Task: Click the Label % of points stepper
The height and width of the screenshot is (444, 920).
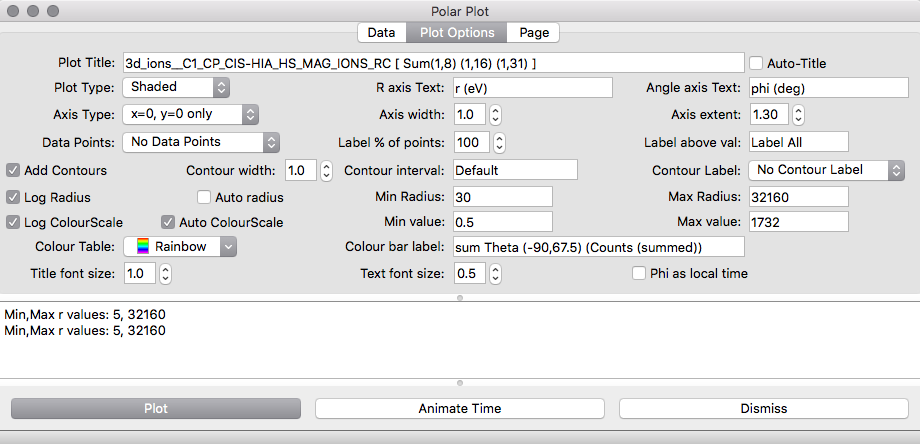Action: pyautogui.click(x=499, y=143)
